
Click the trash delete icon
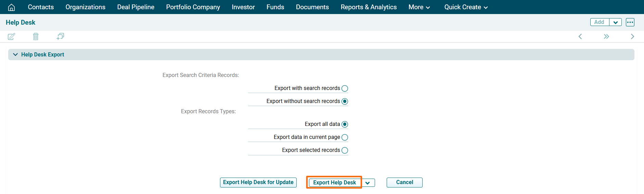(x=36, y=37)
